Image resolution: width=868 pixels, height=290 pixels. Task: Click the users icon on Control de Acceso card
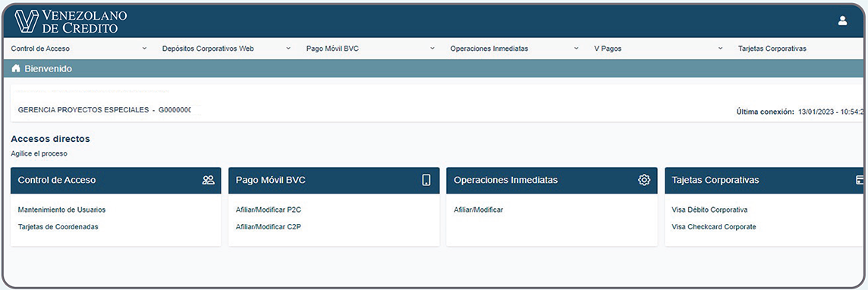pyautogui.click(x=208, y=180)
